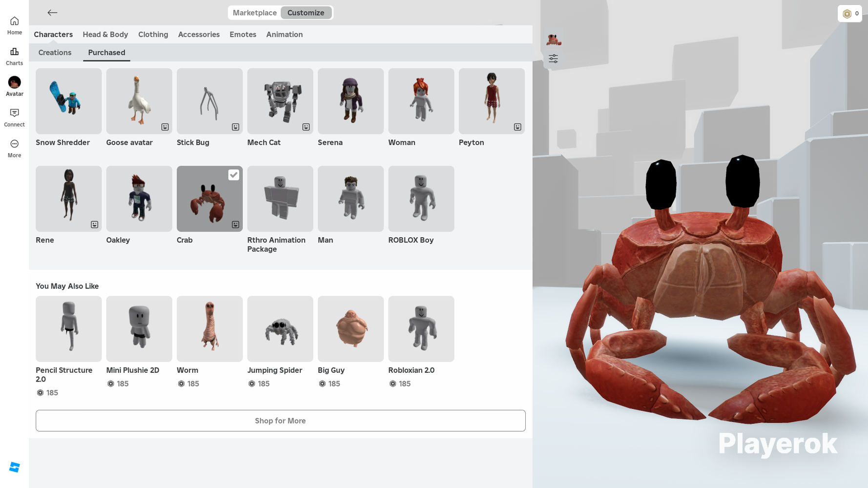Click the Roblox logo icon

click(15, 467)
